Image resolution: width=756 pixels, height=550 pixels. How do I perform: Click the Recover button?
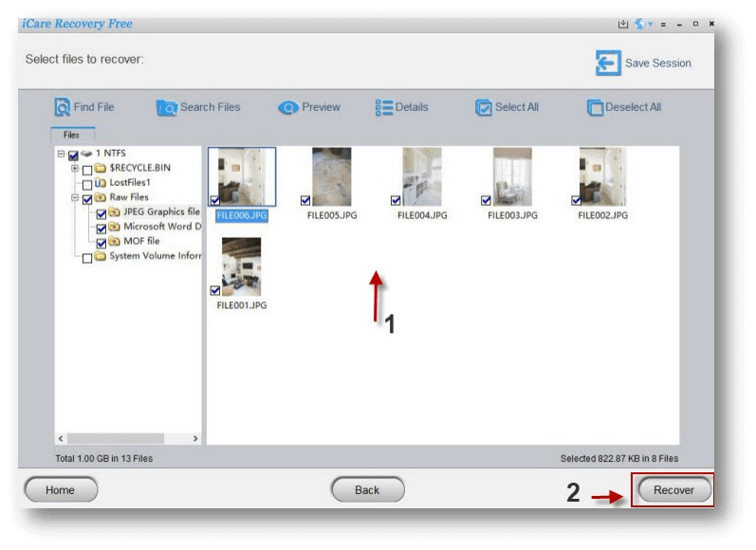(674, 489)
